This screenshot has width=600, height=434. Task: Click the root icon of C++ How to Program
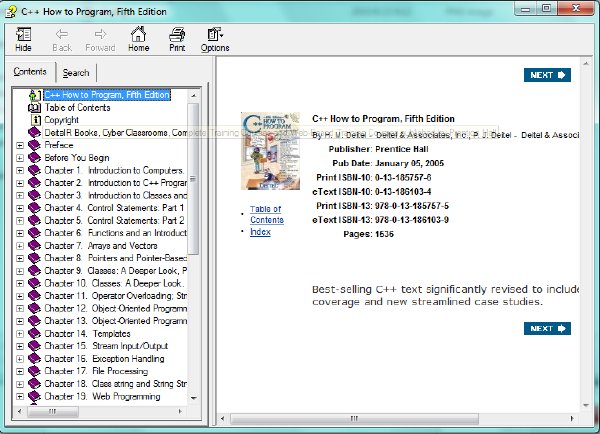34,95
